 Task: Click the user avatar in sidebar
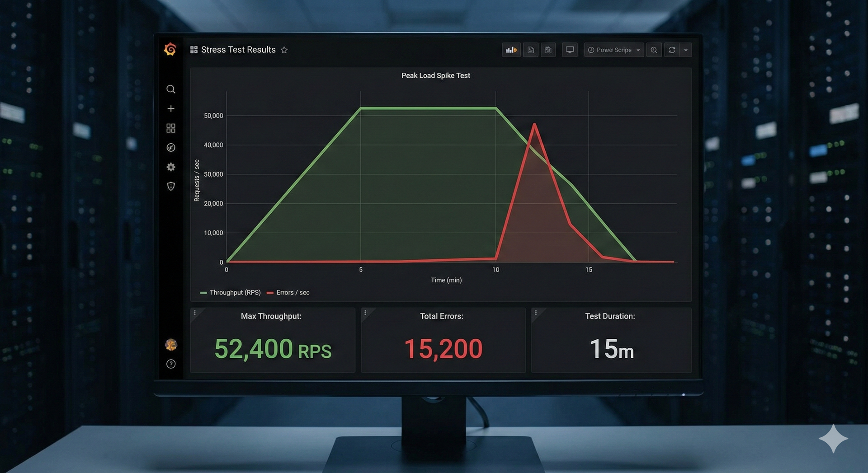[x=170, y=345]
